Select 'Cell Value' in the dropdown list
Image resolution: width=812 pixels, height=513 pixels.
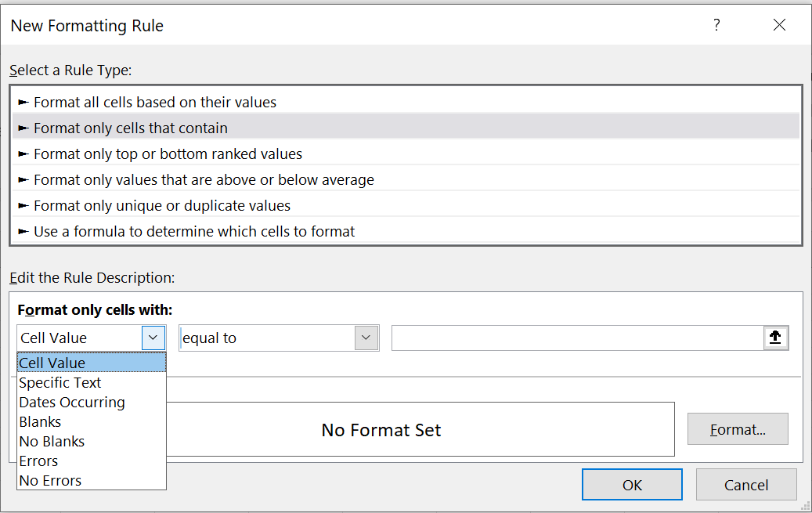pos(52,363)
